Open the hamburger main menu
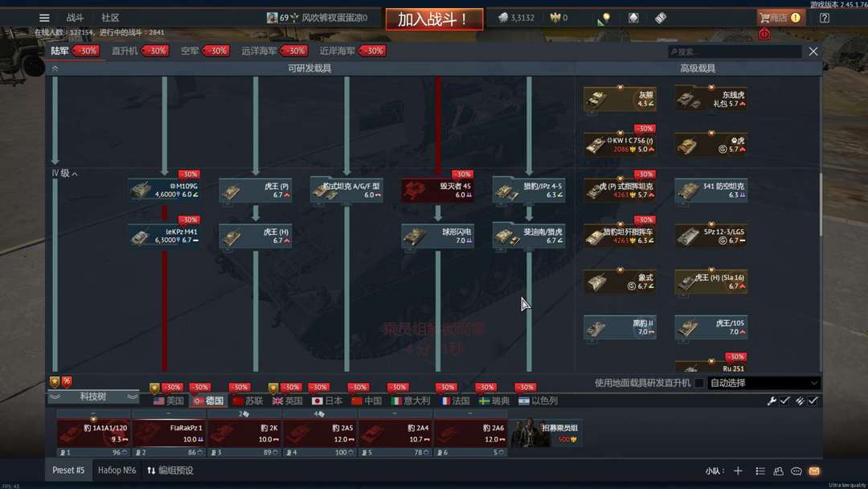The height and width of the screenshot is (489, 868). (44, 18)
